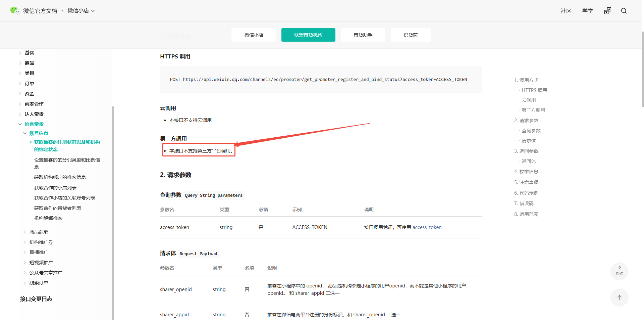Image resolution: width=644 pixels, height=320 pixels.
Task: Expand the 线索订单 subsection
Action: pos(25,283)
